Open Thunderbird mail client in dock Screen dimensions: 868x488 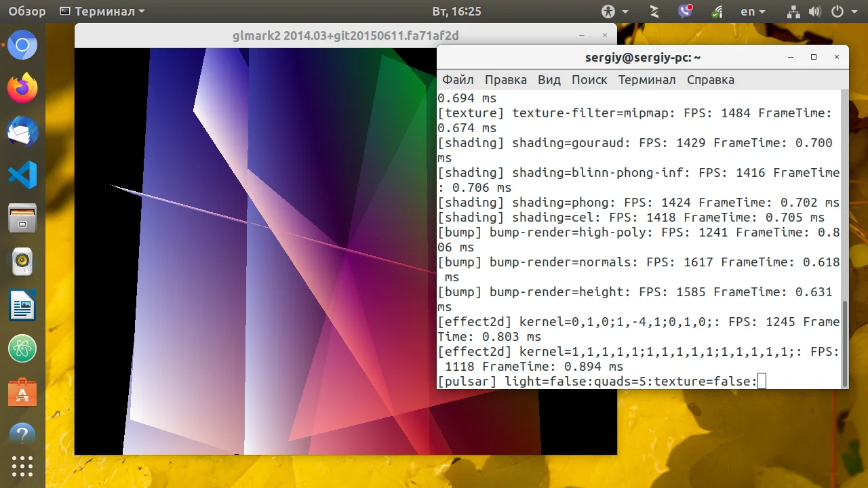[x=22, y=131]
